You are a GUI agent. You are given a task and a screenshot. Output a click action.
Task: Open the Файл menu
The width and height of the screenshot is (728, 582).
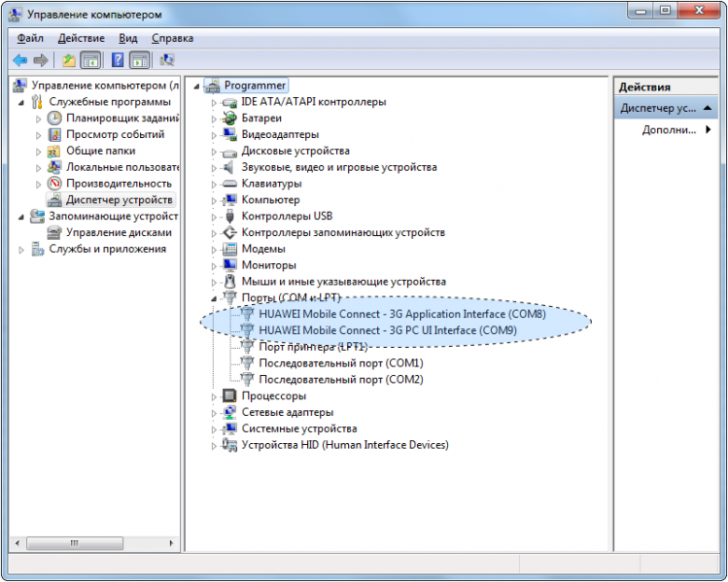[30, 38]
